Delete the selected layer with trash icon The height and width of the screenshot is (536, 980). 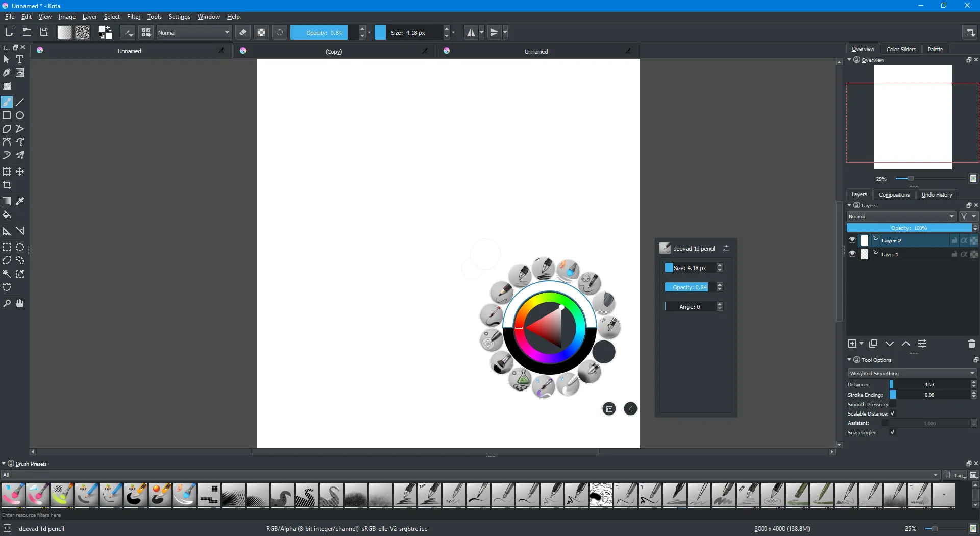click(971, 344)
